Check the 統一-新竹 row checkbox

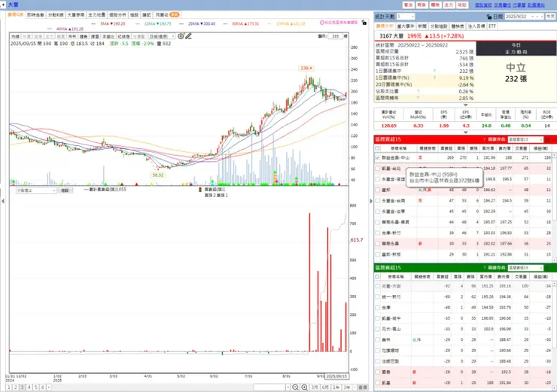click(x=377, y=296)
